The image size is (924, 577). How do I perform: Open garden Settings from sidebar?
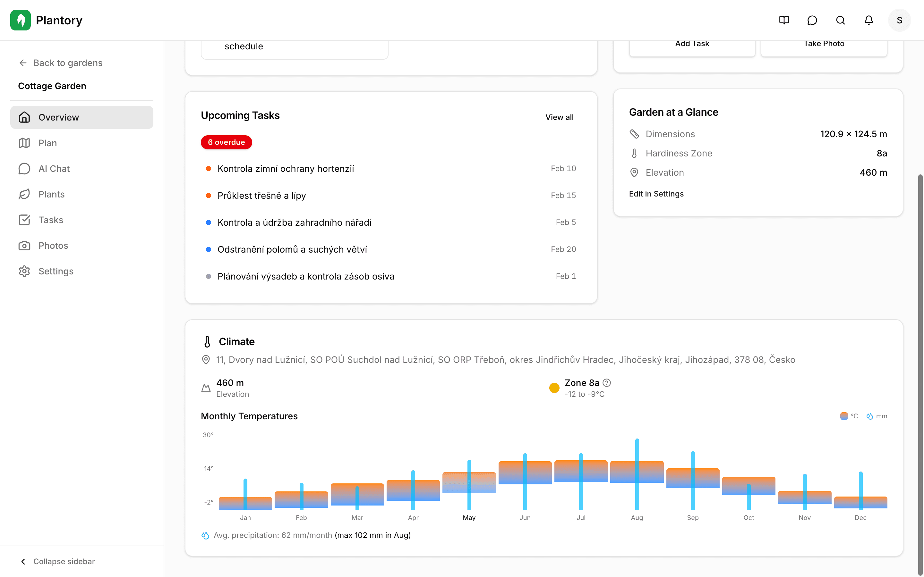[x=56, y=271]
